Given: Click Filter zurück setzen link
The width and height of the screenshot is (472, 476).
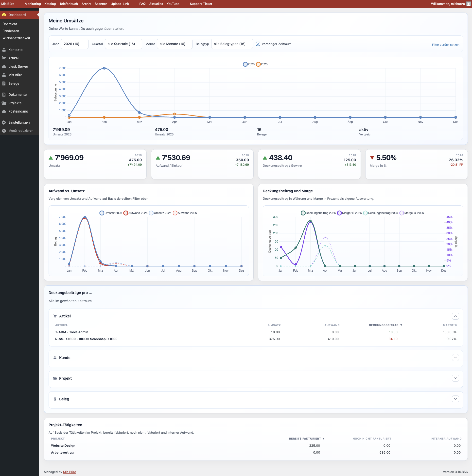Looking at the screenshot, I should pos(445,45).
